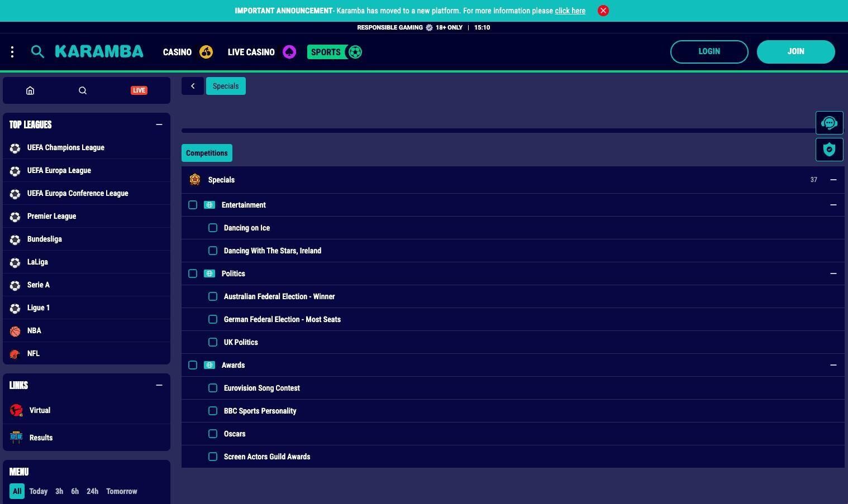
Task: Click the back arrow beside Specials
Action: (193, 86)
